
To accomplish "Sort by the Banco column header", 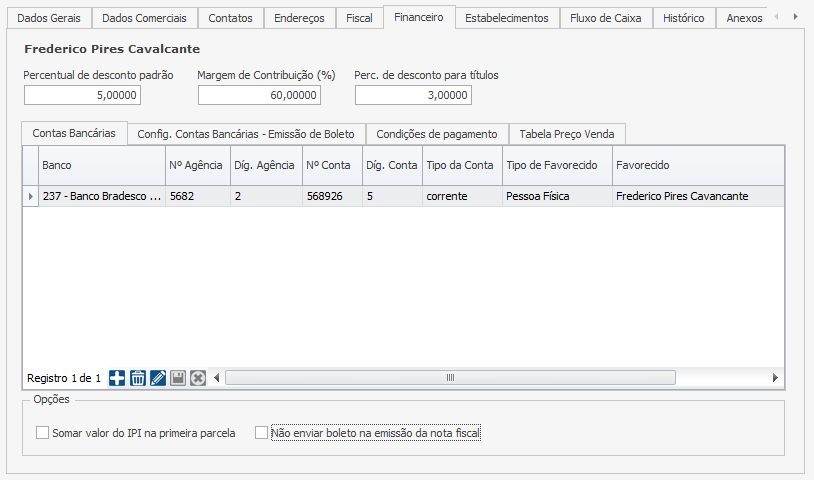I will [100, 165].
